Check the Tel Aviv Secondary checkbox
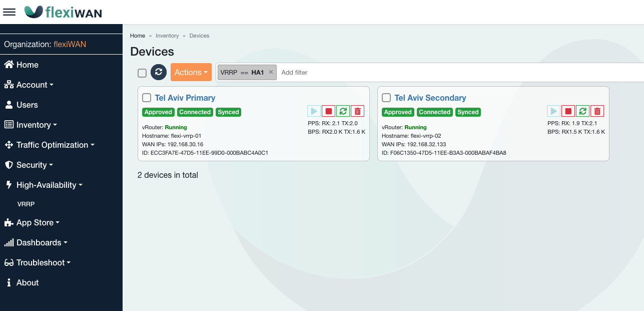Image resolution: width=644 pixels, height=311 pixels. (386, 98)
